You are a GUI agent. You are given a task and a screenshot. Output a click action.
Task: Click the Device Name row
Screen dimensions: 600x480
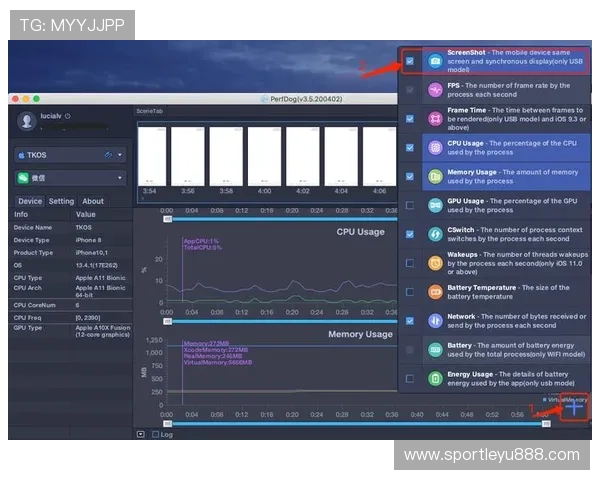point(71,227)
